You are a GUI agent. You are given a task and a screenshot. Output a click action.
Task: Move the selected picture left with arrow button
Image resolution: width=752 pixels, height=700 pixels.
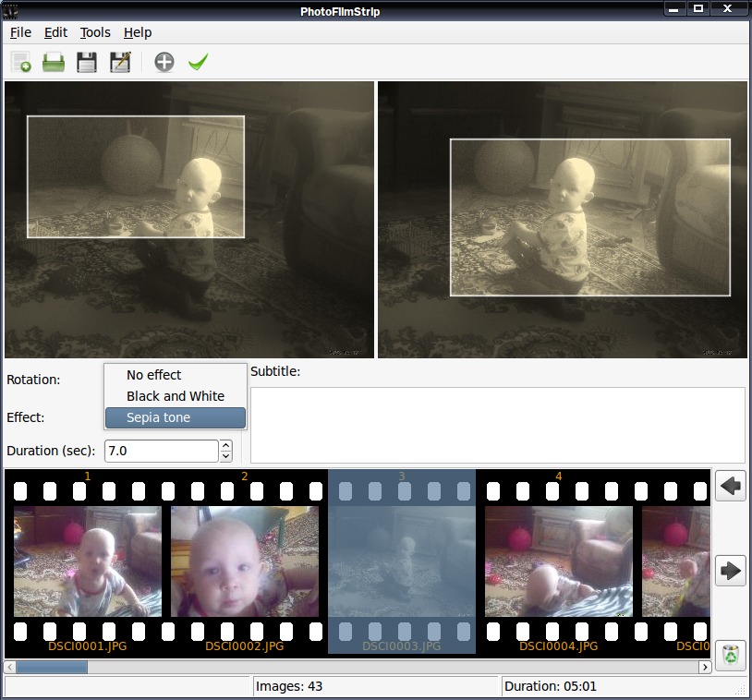click(x=730, y=486)
